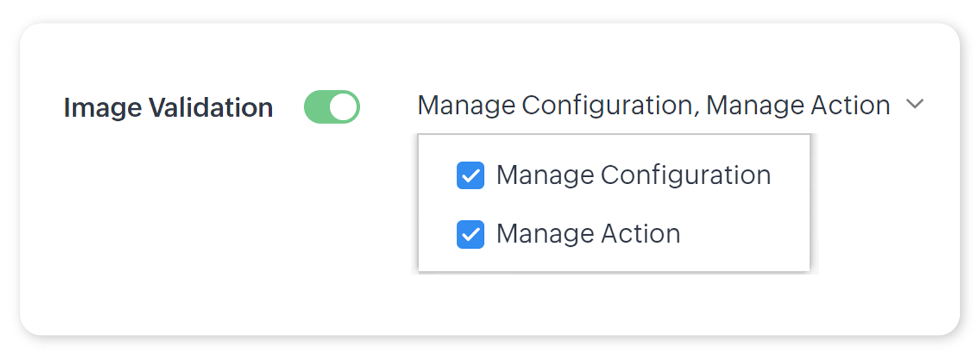Click the white knob of the Image Validation toggle

pos(344,107)
